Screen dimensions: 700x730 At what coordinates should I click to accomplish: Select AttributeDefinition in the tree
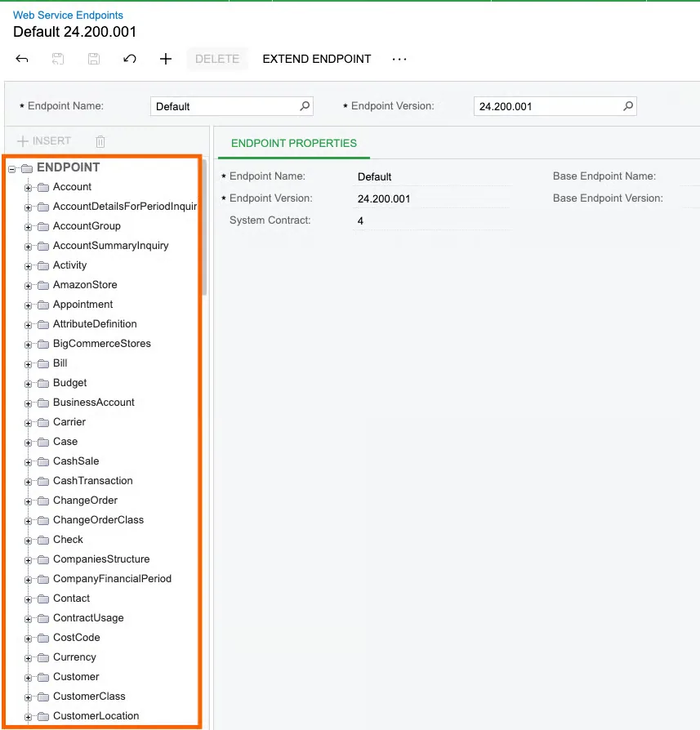95,323
